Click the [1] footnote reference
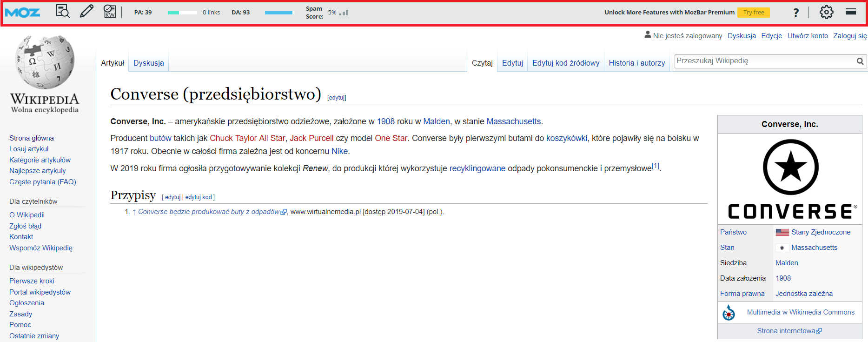Image resolution: width=868 pixels, height=342 pixels. point(656,166)
